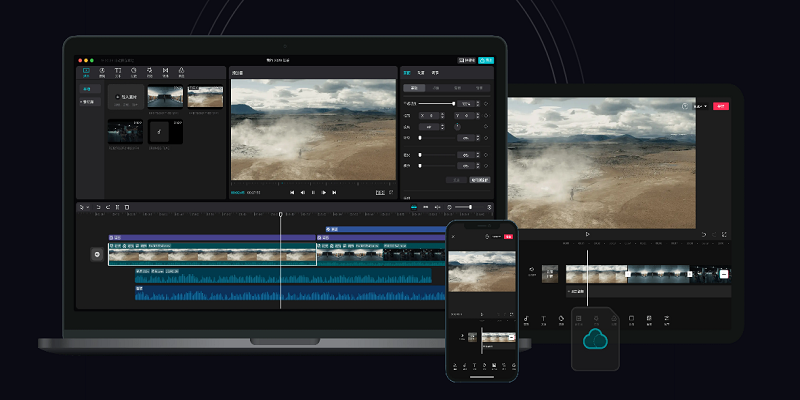
Task: Select the highlighted first sub-tab under properties
Action: pos(415,88)
